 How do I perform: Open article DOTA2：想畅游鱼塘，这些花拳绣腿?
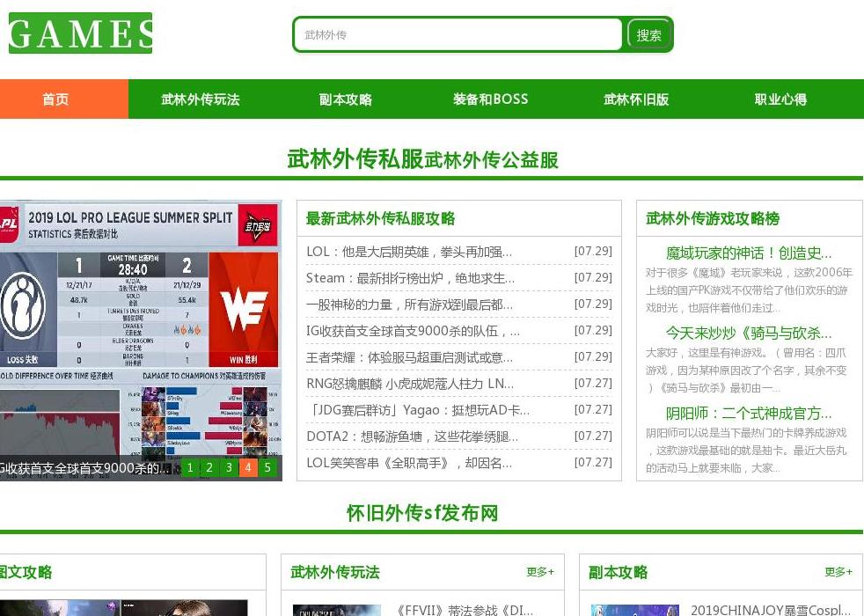point(412,437)
